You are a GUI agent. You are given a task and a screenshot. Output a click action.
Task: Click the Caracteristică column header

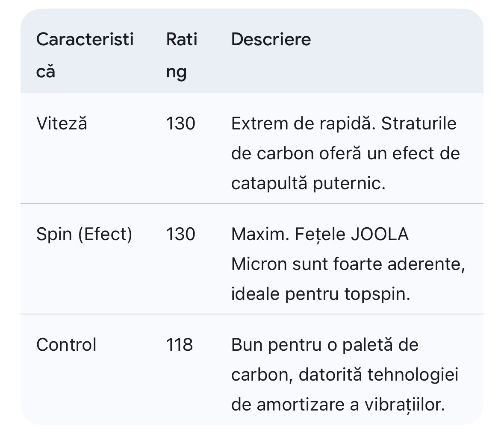(x=85, y=55)
